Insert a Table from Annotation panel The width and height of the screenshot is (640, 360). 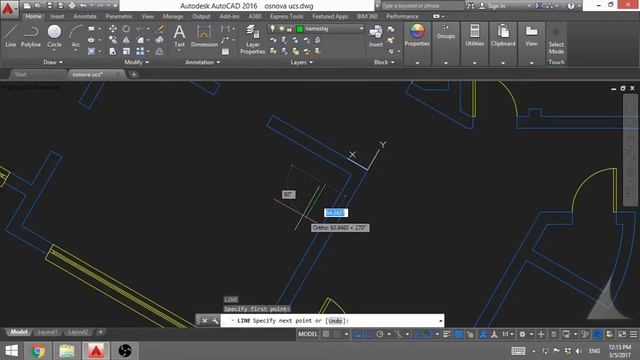(x=225, y=51)
